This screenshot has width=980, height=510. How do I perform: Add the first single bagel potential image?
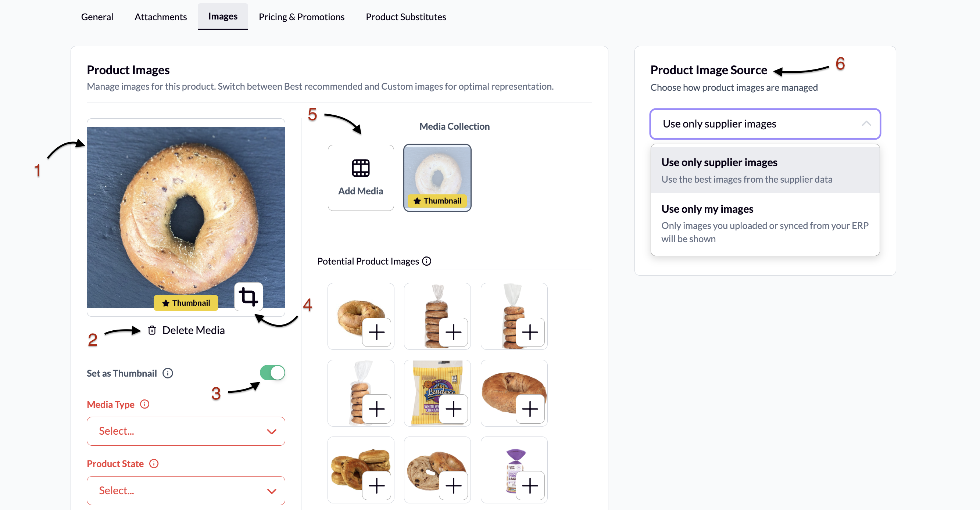(x=377, y=333)
